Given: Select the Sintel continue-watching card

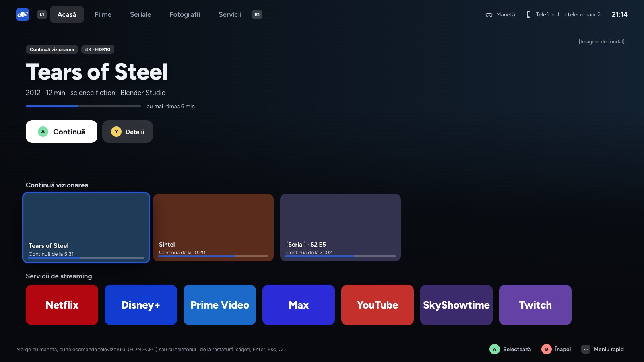Looking at the screenshot, I should pyautogui.click(x=213, y=228).
